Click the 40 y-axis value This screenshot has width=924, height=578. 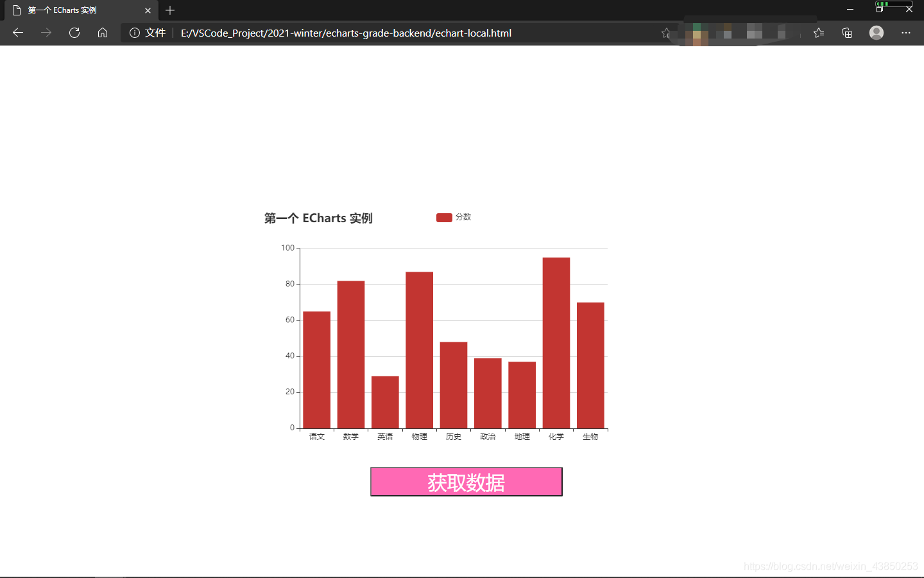point(290,356)
